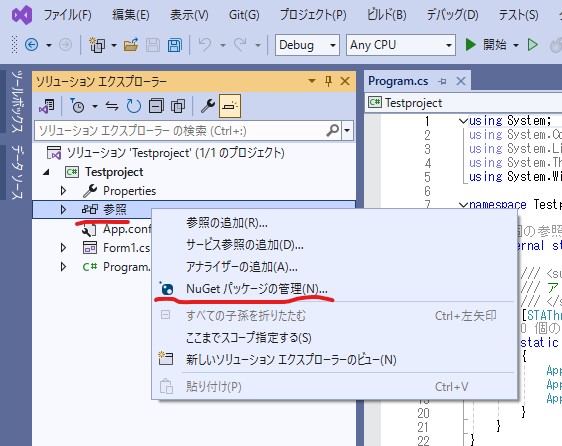Open the ファイル(F) menu
The width and height of the screenshot is (562, 446).
click(x=67, y=15)
